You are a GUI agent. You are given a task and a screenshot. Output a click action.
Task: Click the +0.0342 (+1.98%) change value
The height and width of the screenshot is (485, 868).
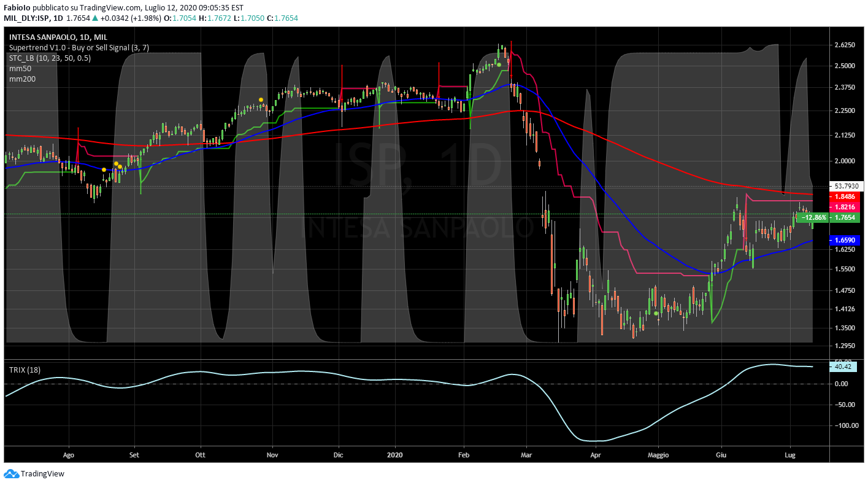point(131,18)
